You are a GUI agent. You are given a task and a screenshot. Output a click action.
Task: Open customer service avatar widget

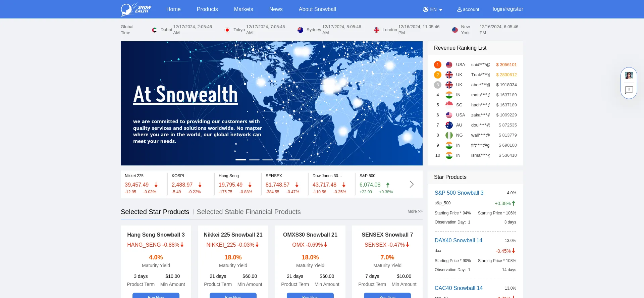coord(629,76)
